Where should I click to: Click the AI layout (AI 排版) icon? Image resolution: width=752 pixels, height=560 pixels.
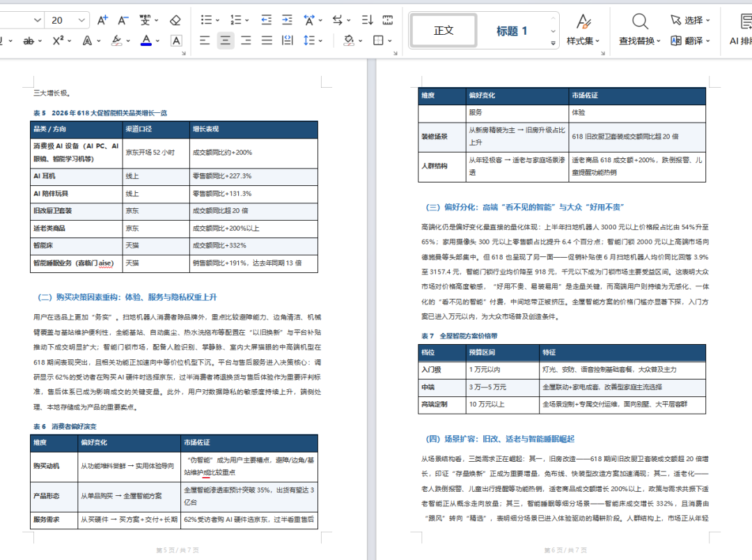tap(746, 22)
